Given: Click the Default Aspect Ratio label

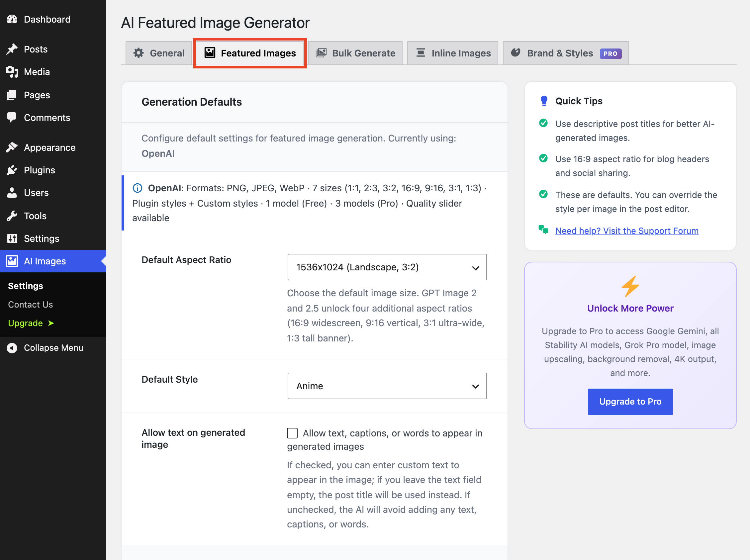Looking at the screenshot, I should point(186,260).
